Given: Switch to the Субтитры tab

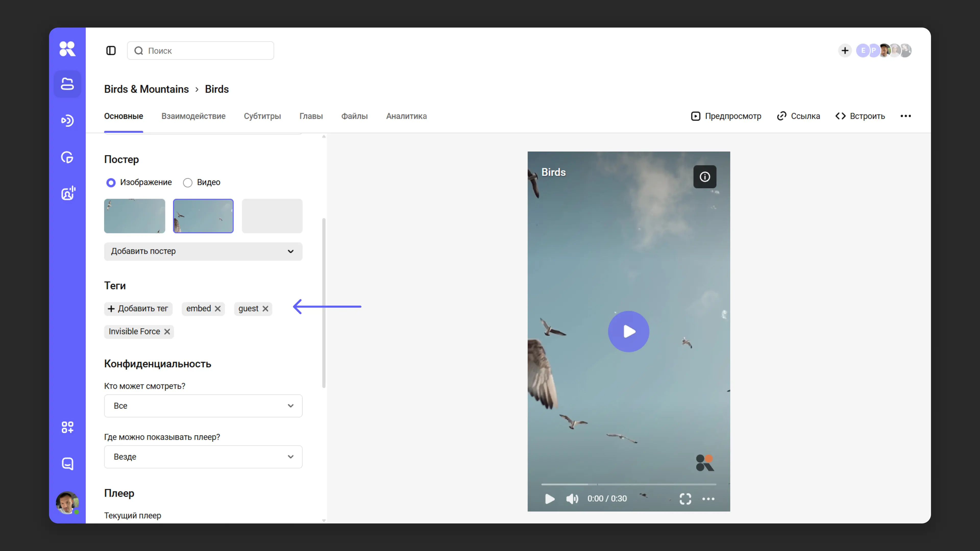Looking at the screenshot, I should [x=262, y=116].
